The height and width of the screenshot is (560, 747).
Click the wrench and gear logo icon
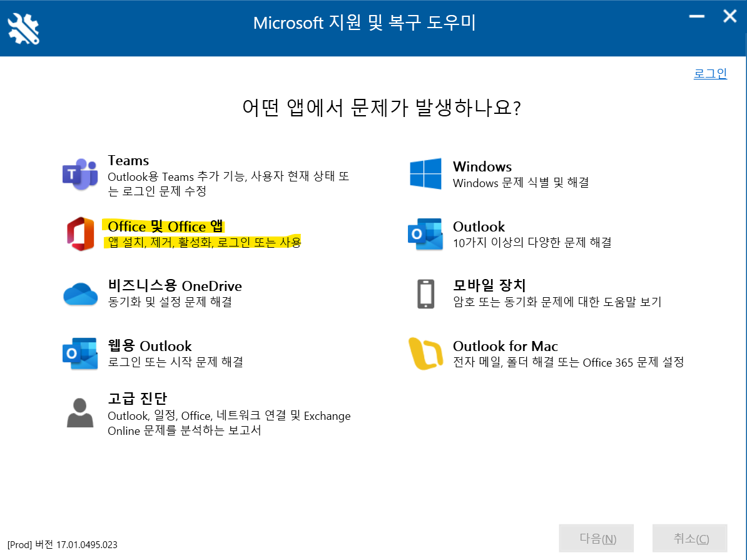[x=23, y=29]
